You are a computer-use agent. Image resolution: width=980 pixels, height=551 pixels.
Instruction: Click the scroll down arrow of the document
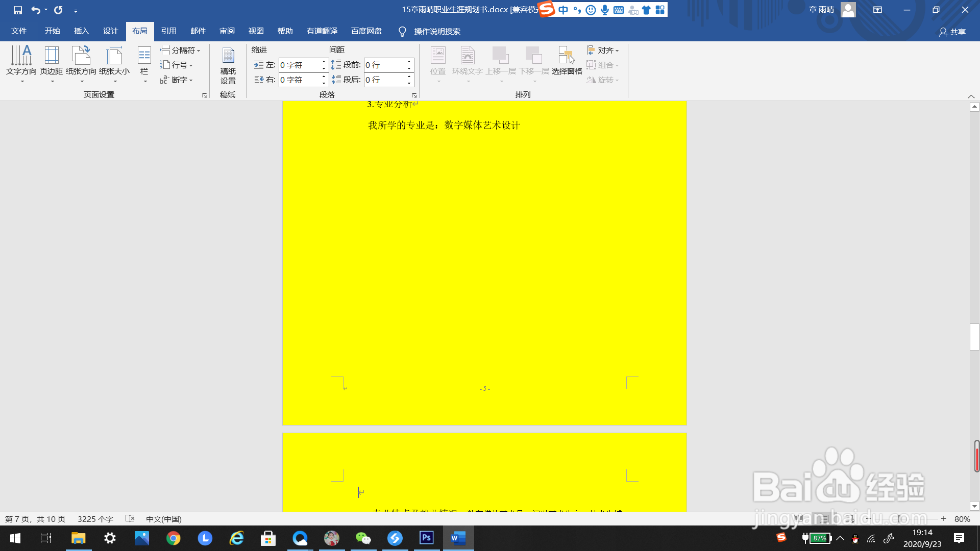[x=974, y=507]
